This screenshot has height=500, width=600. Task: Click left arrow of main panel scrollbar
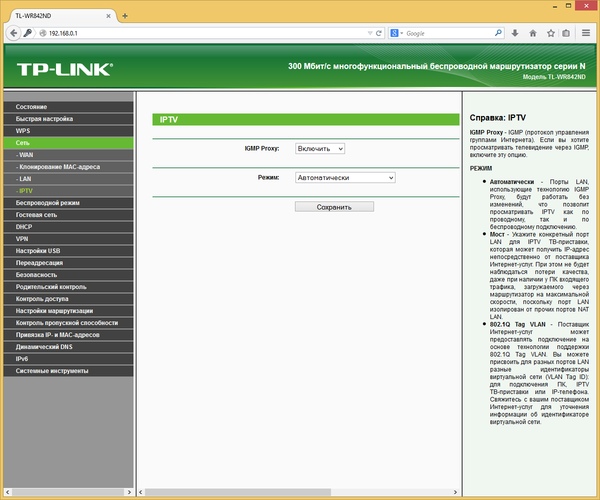(141, 492)
